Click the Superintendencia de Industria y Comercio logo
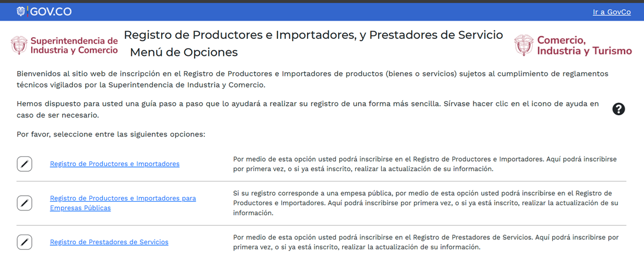 point(65,45)
